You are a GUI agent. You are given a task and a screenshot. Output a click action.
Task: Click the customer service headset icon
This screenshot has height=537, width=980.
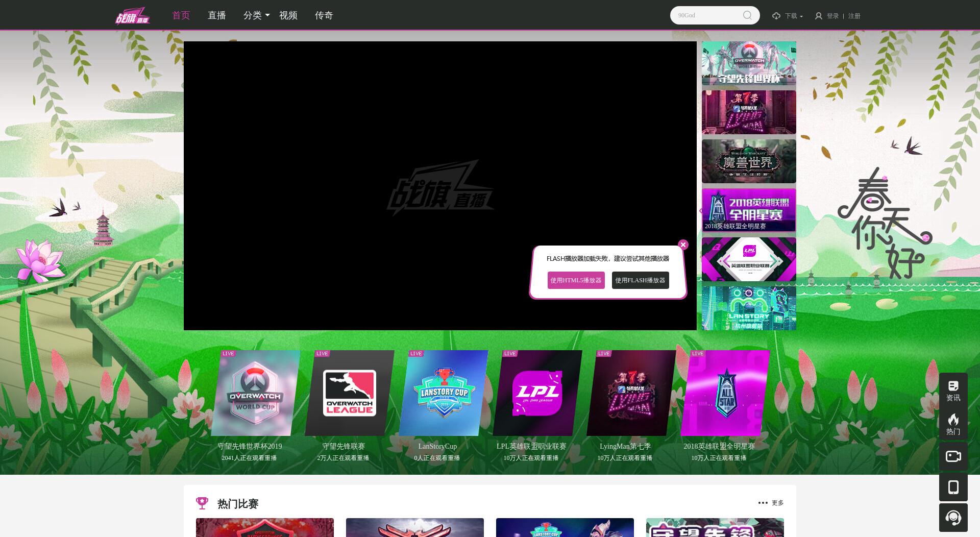[953, 518]
